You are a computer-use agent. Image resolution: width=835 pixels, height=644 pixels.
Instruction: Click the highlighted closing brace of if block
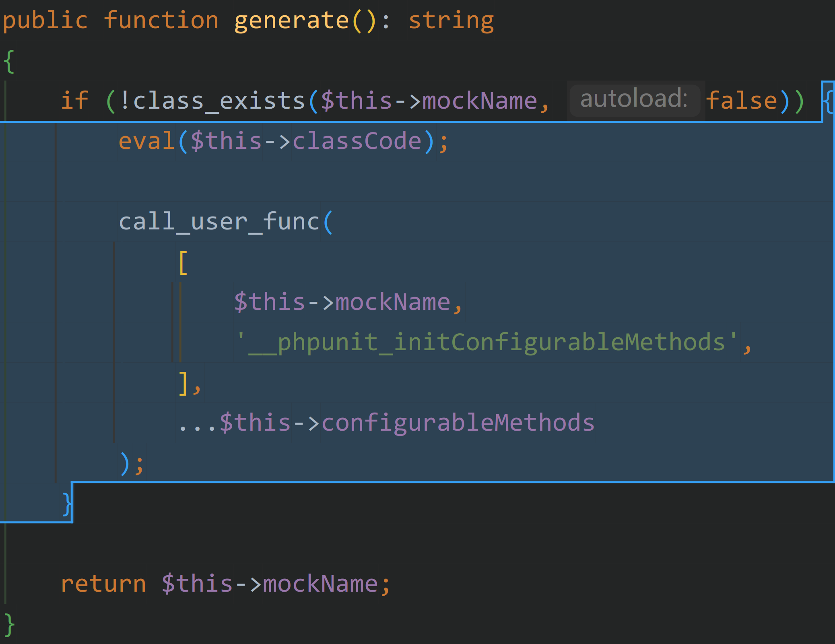(67, 504)
